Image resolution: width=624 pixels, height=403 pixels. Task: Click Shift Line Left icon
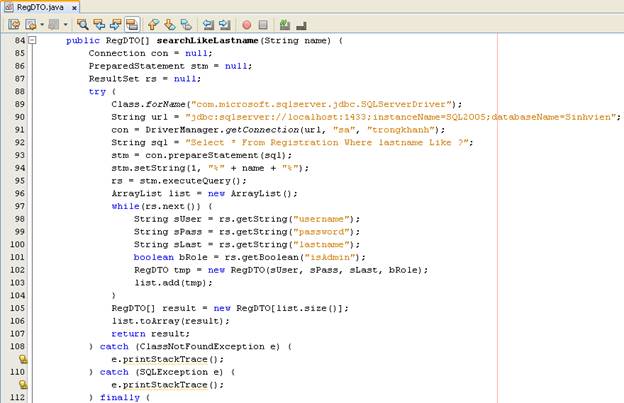[208, 25]
